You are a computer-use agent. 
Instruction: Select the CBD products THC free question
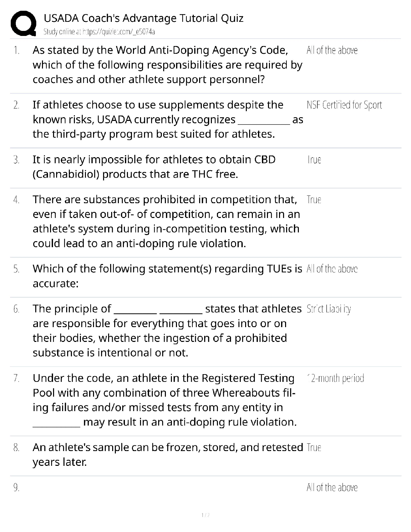click(154, 167)
